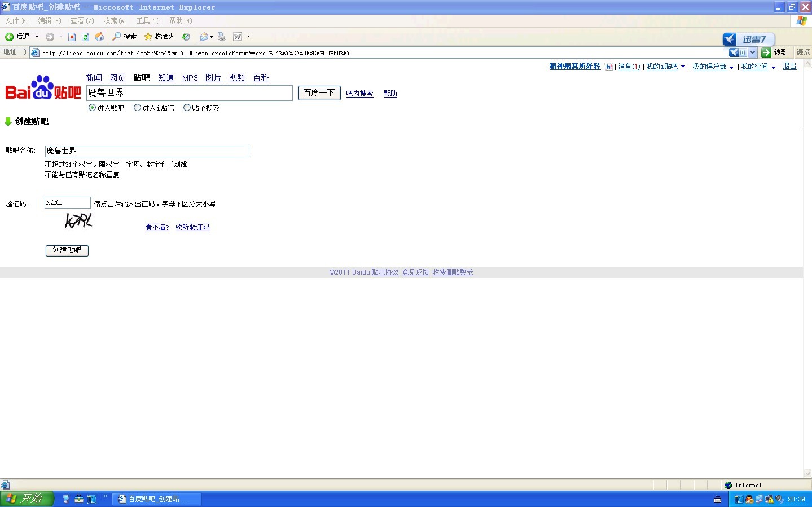The image size is (812, 507).
Task: Select the 贴子搜索 radio button
Action: [187, 108]
